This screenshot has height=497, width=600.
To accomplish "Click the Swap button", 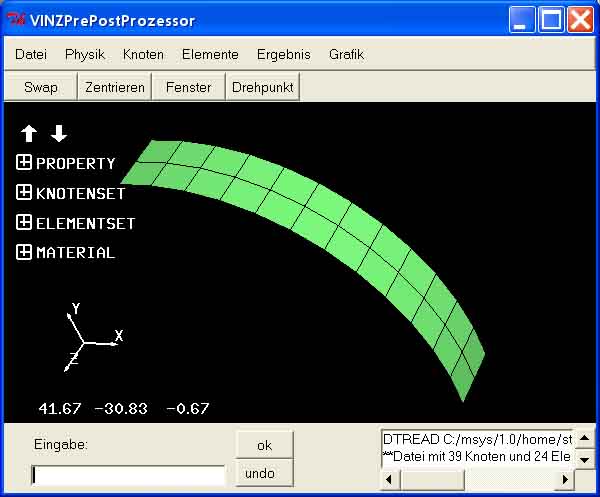I will coord(41,87).
